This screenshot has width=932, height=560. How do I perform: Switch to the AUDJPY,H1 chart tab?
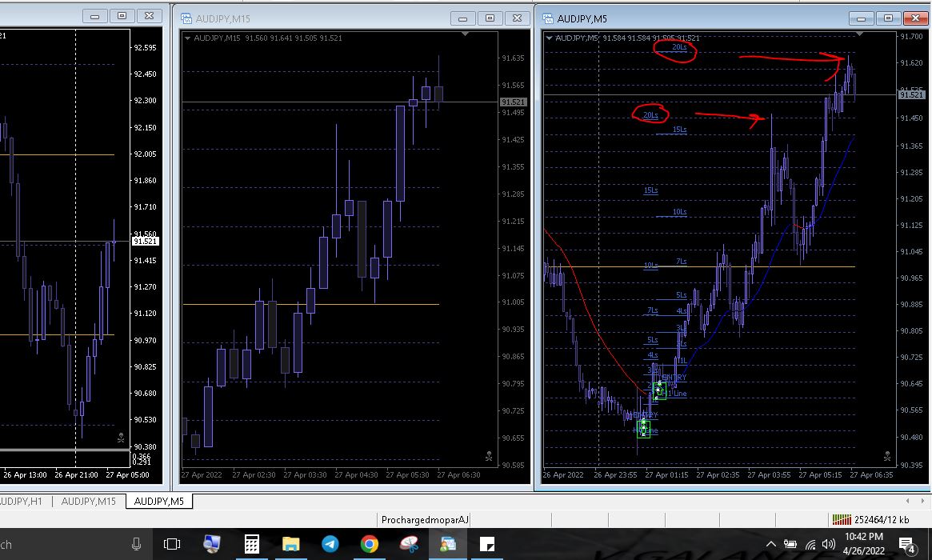click(x=22, y=501)
